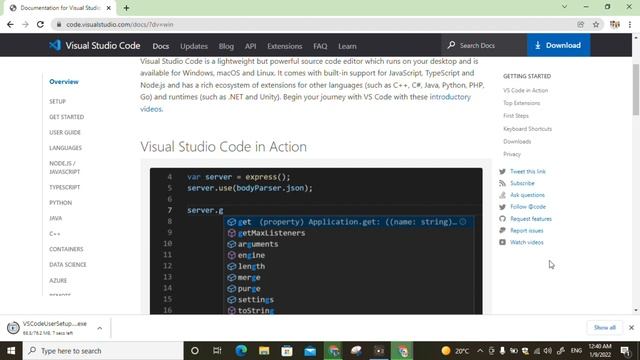Click the share page icon in address bar
The image size is (640, 360).
pos(580,24)
